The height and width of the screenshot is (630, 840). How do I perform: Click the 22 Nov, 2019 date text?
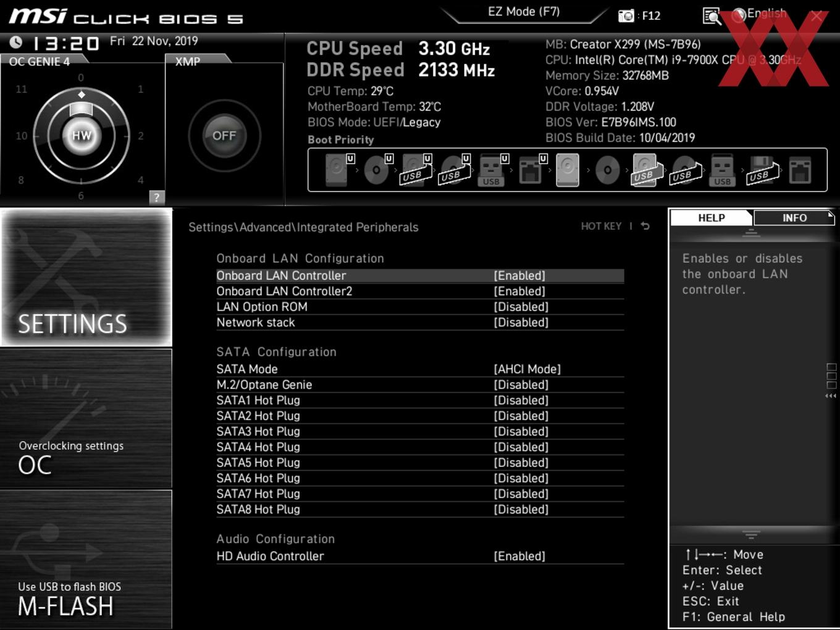165,41
